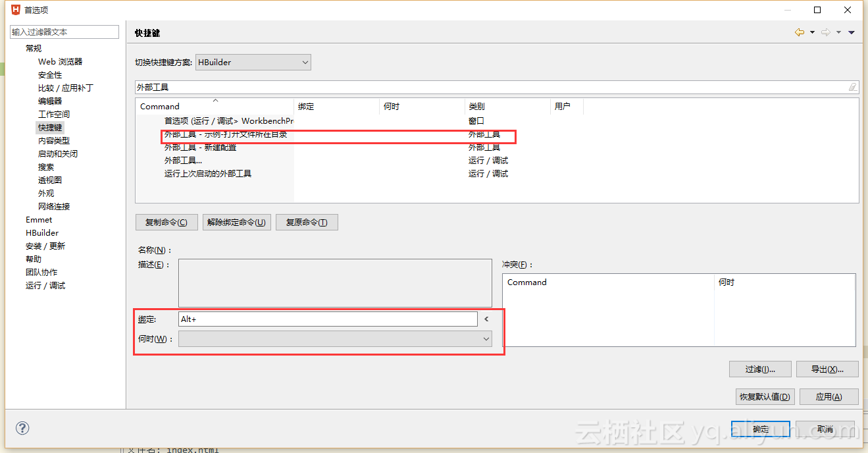Select 安全性 tree item

[50, 74]
